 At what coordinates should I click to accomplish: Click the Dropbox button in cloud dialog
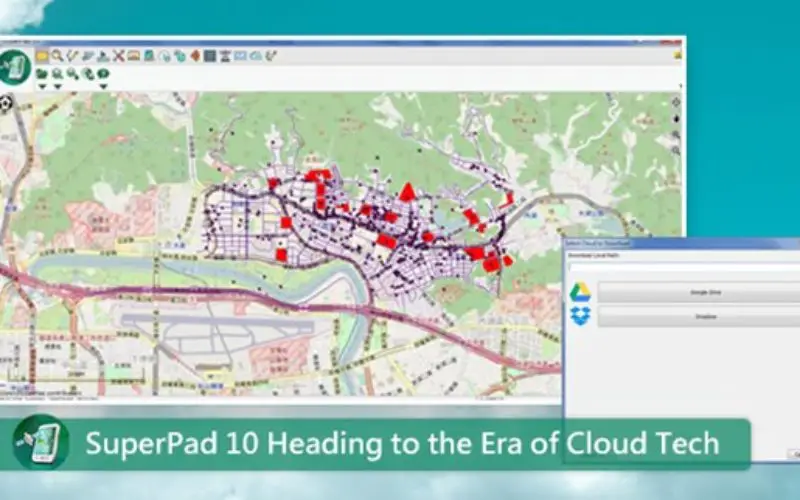699,317
